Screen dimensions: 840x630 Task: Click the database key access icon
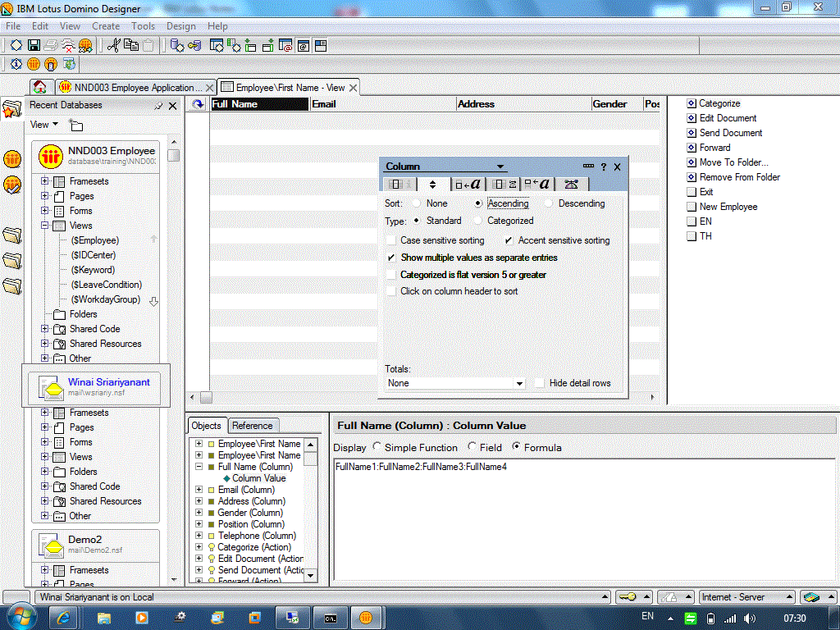point(194,46)
